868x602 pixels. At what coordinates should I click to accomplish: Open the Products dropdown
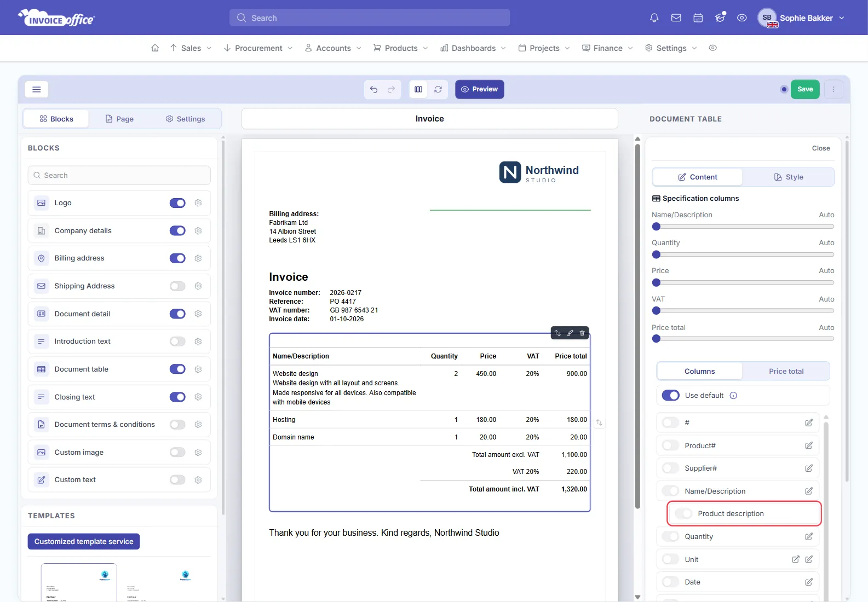pos(401,48)
